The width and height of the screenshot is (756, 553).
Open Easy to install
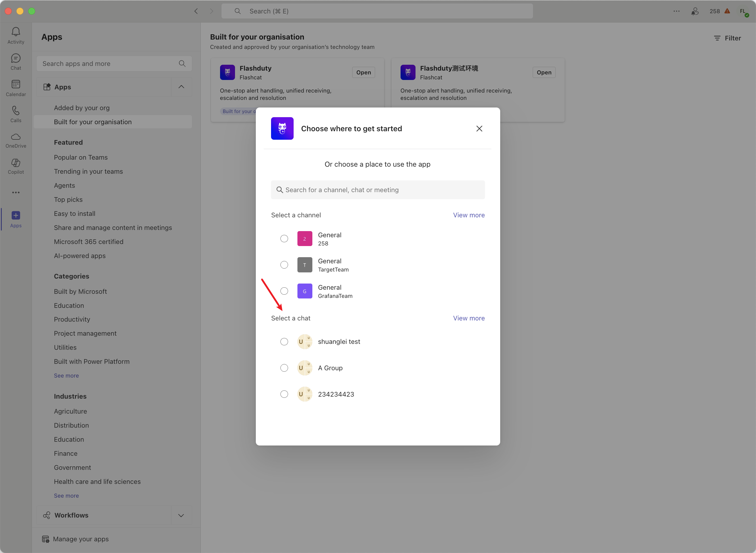coord(75,214)
